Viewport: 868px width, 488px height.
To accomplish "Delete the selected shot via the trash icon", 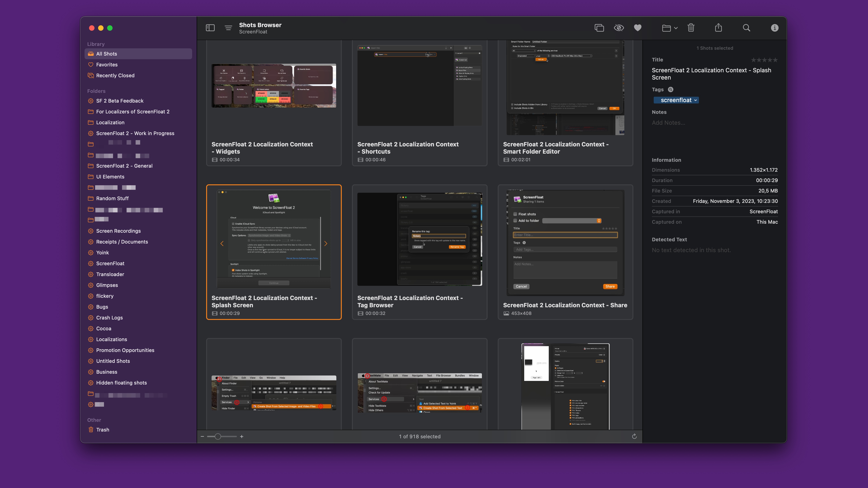I will (691, 28).
